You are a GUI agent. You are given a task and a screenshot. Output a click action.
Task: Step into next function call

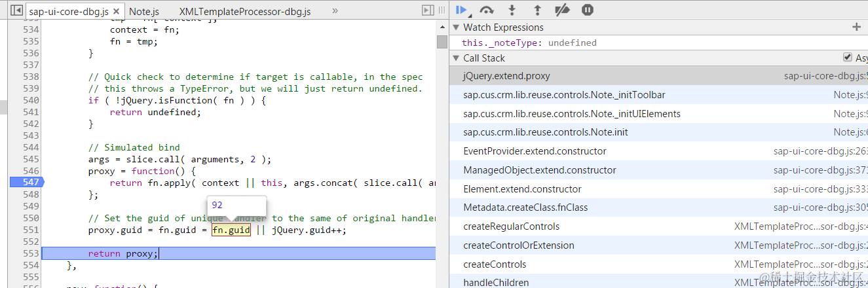(x=512, y=10)
